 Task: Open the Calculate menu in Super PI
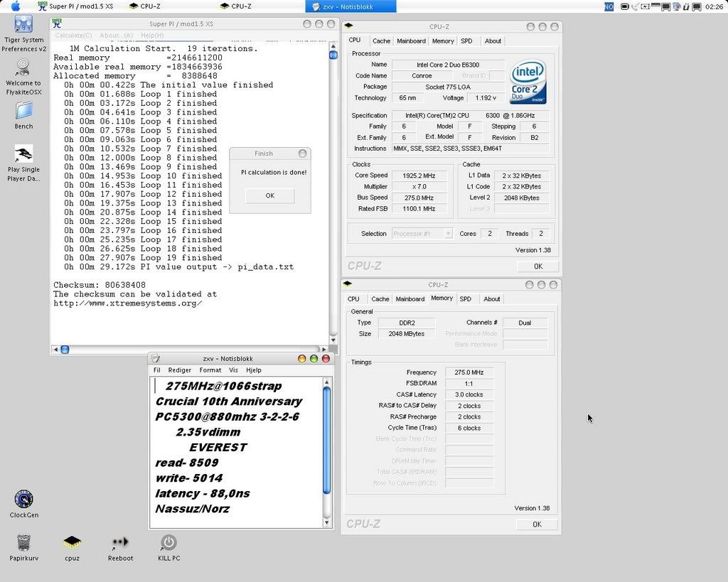click(x=73, y=36)
